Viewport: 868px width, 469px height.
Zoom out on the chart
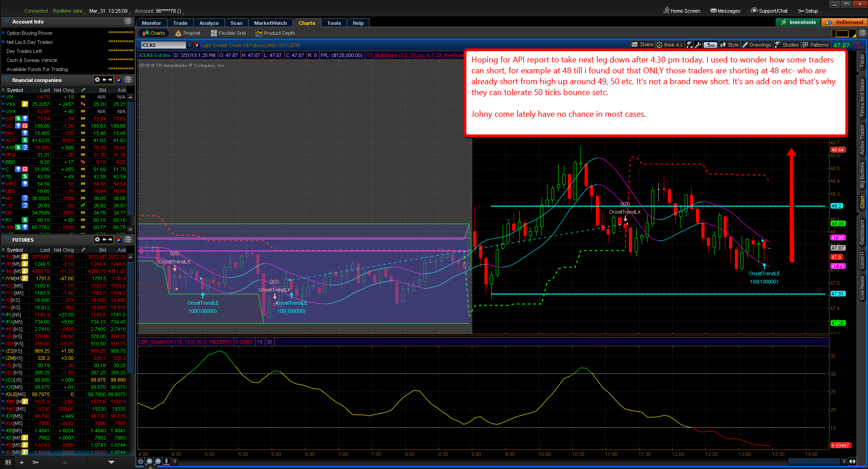pos(158,461)
